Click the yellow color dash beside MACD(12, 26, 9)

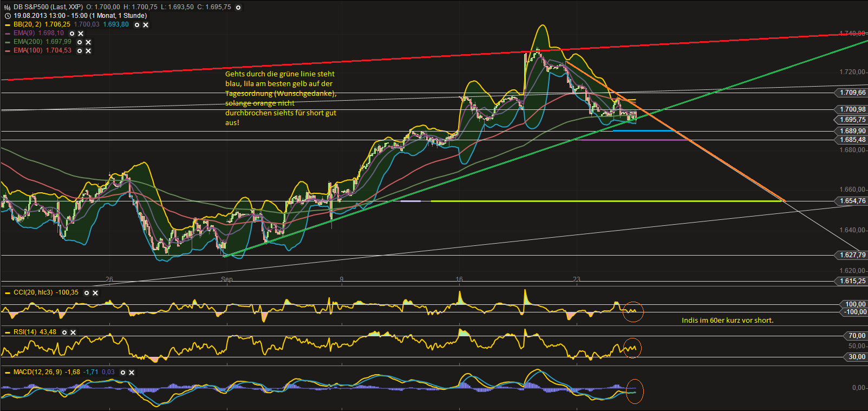point(8,373)
